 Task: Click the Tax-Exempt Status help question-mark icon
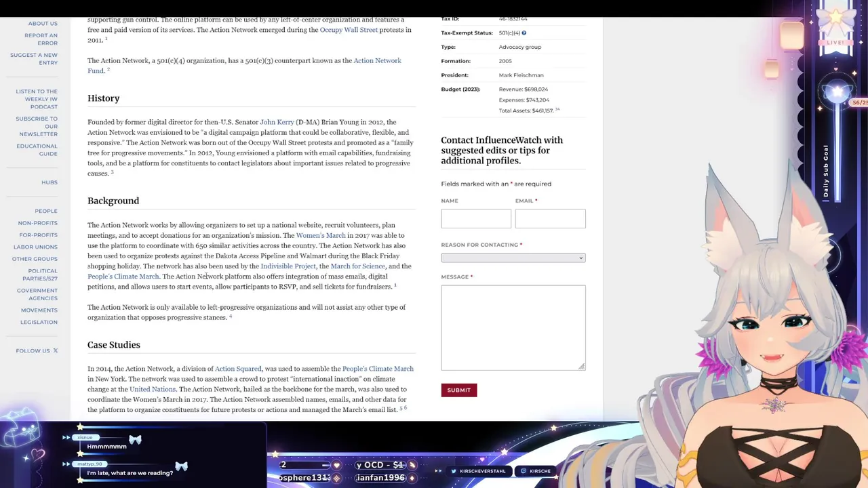click(x=524, y=33)
